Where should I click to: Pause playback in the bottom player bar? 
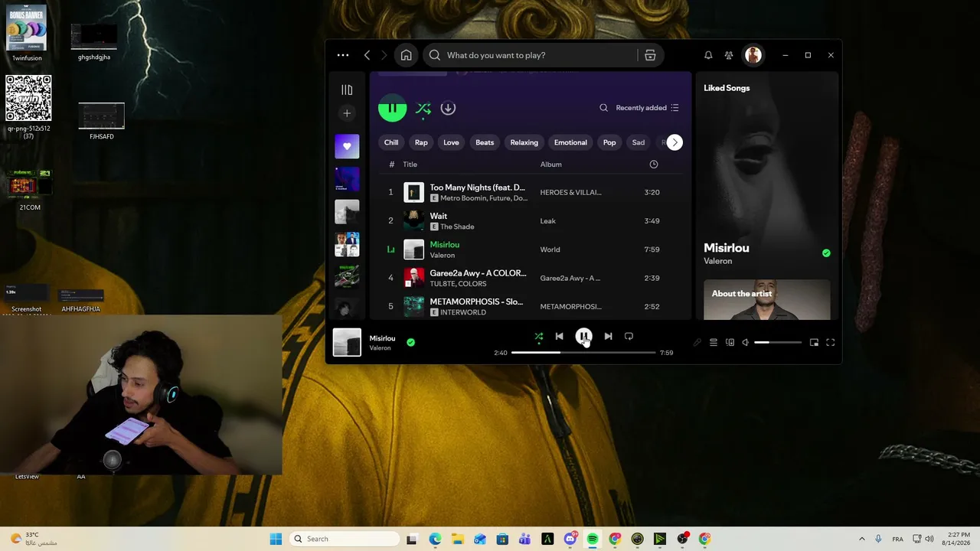[x=583, y=336]
